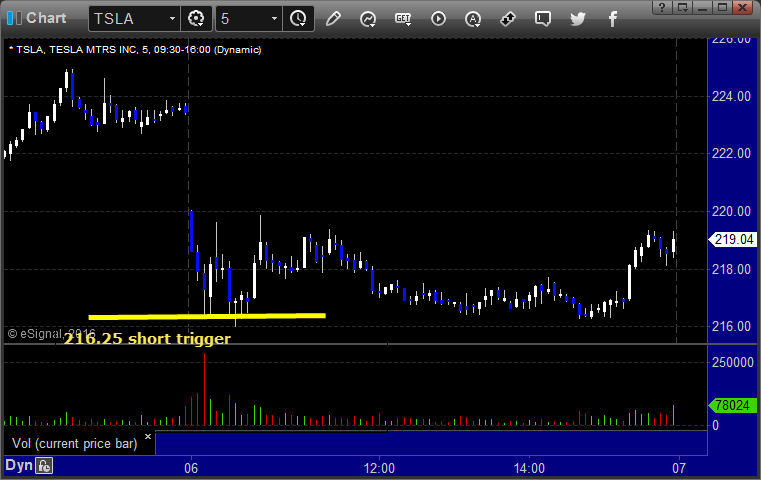Select the pencil drawing tool
This screenshot has height=480, width=761.
point(333,19)
